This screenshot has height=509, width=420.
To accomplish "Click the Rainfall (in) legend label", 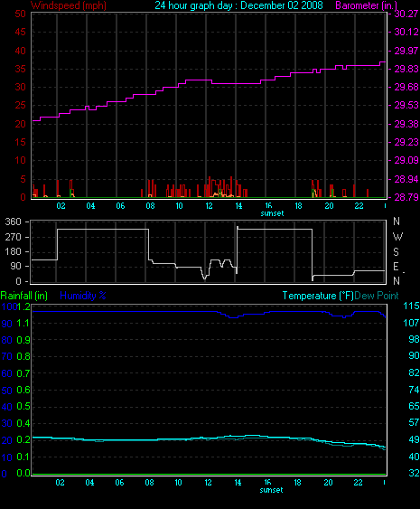I will [24, 296].
